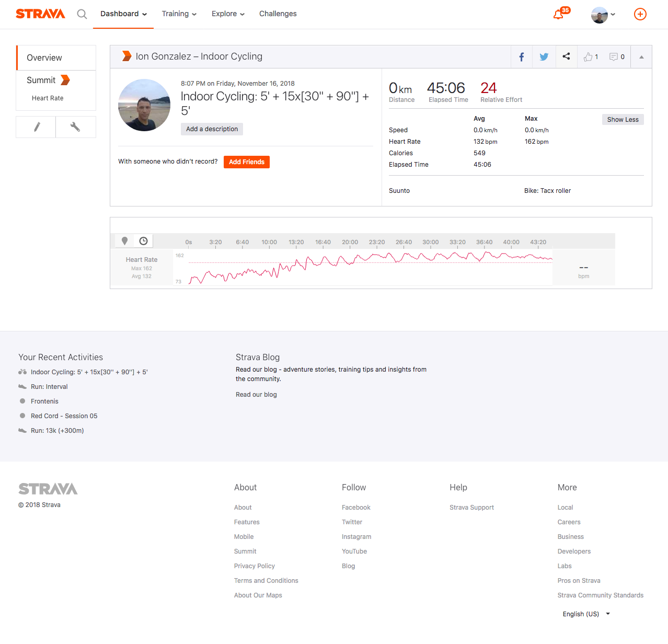Open the Summit footer link
This screenshot has width=668, height=644.
pos(245,551)
